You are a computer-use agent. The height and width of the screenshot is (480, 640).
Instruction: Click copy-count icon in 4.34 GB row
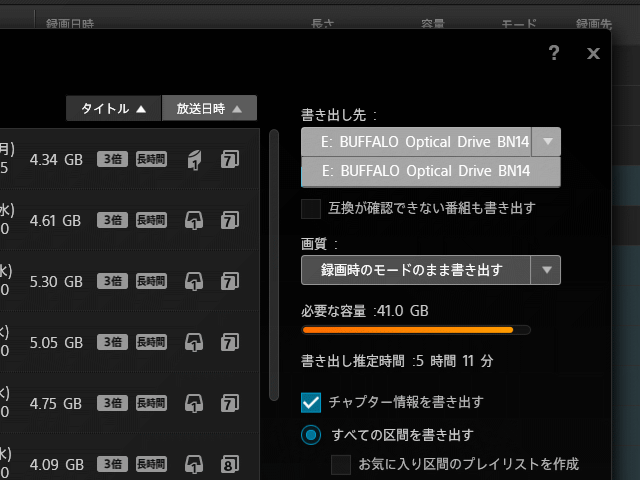(x=194, y=160)
